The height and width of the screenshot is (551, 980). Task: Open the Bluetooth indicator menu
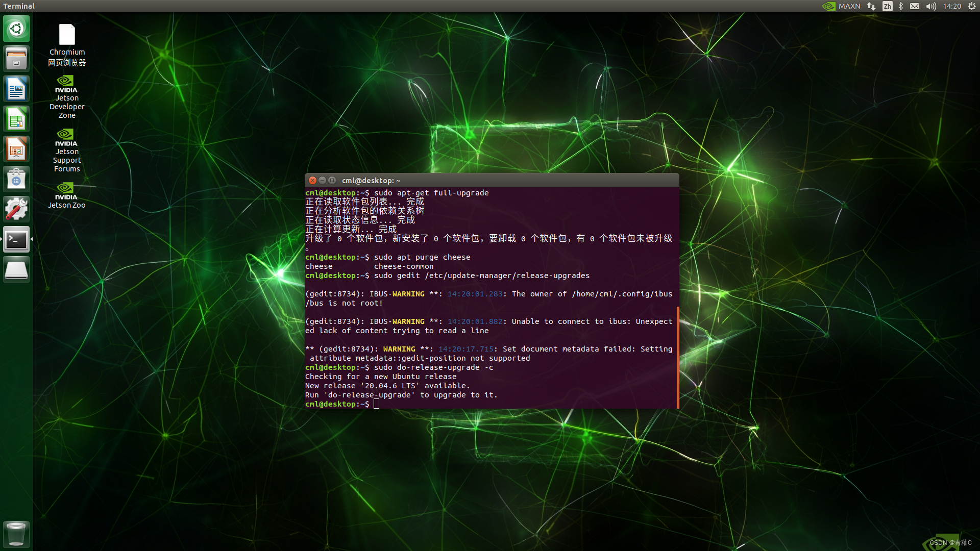(901, 6)
